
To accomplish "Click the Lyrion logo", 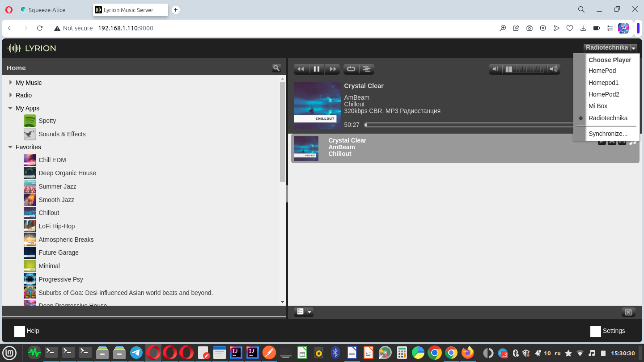I will click(x=32, y=48).
